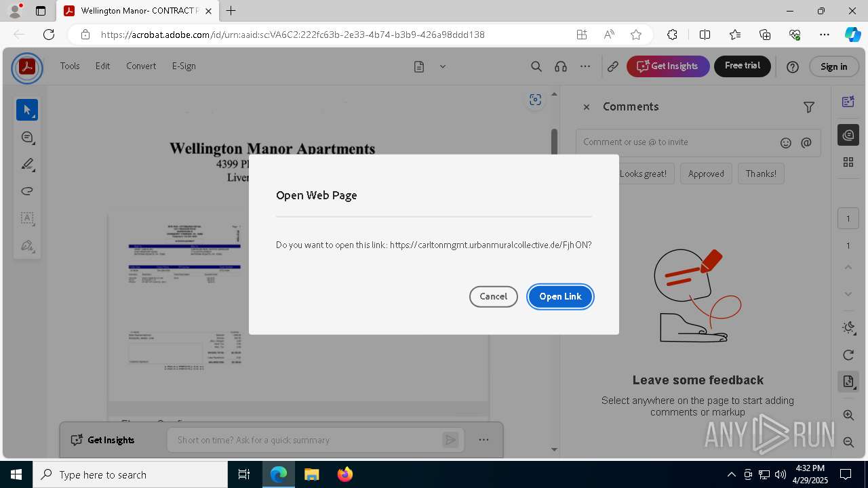The height and width of the screenshot is (488, 868).
Task: Open the E-Sign menu
Action: click(184, 66)
